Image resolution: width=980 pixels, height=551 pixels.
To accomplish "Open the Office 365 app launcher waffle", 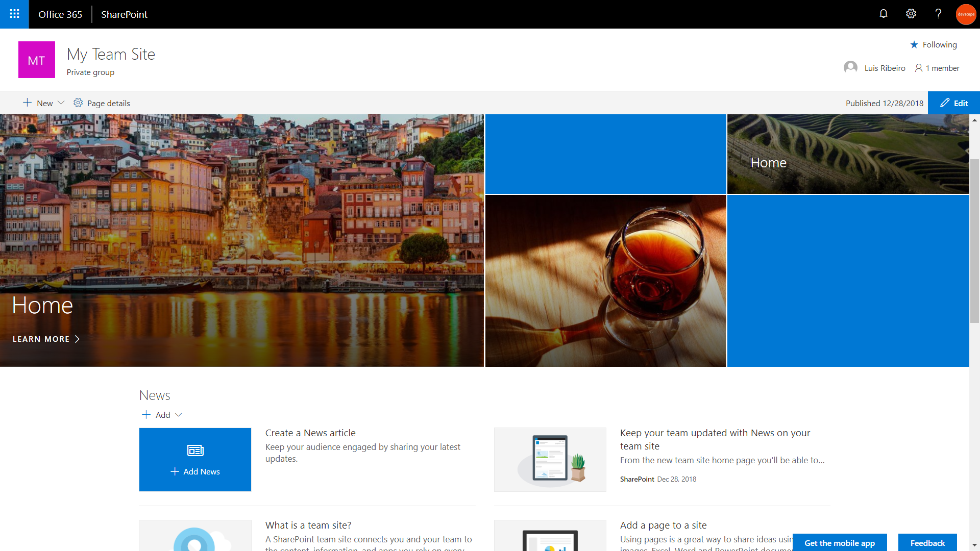I will point(14,14).
